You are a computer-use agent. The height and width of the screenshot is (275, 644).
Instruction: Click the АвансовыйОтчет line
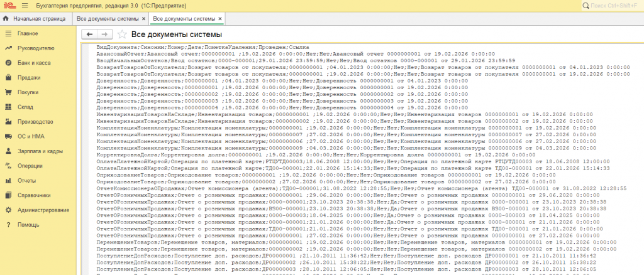[x=296, y=54]
